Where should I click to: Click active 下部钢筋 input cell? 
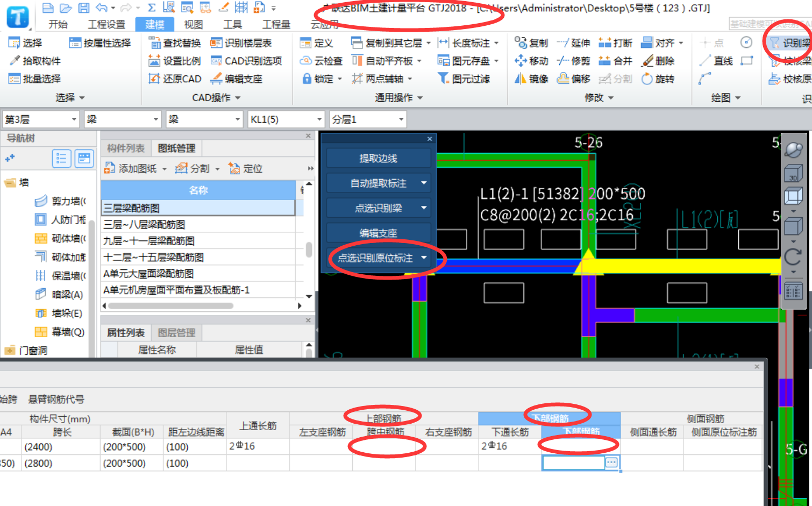pos(574,462)
